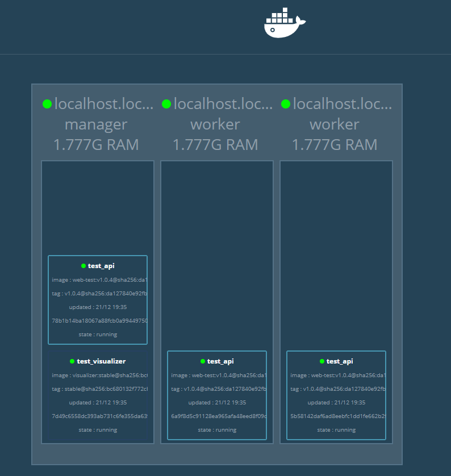Viewport: 451px width, 476px height.
Task: Click container ID starting with 7d49c6558
Action: click(x=99, y=416)
